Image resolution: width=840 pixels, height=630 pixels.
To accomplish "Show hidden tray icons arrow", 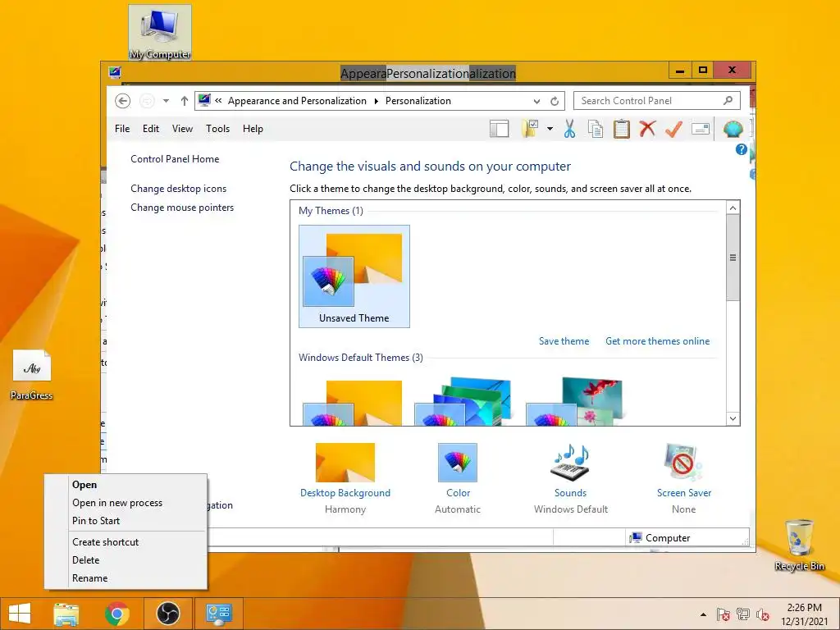I will pyautogui.click(x=703, y=614).
